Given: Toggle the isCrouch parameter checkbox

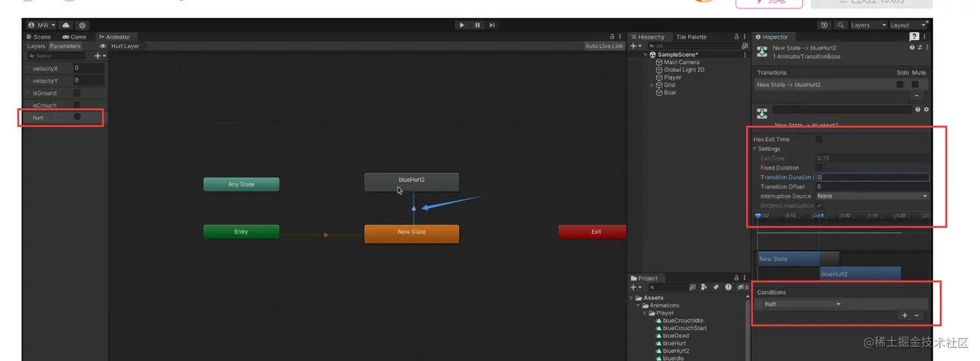Looking at the screenshot, I should tap(76, 105).
